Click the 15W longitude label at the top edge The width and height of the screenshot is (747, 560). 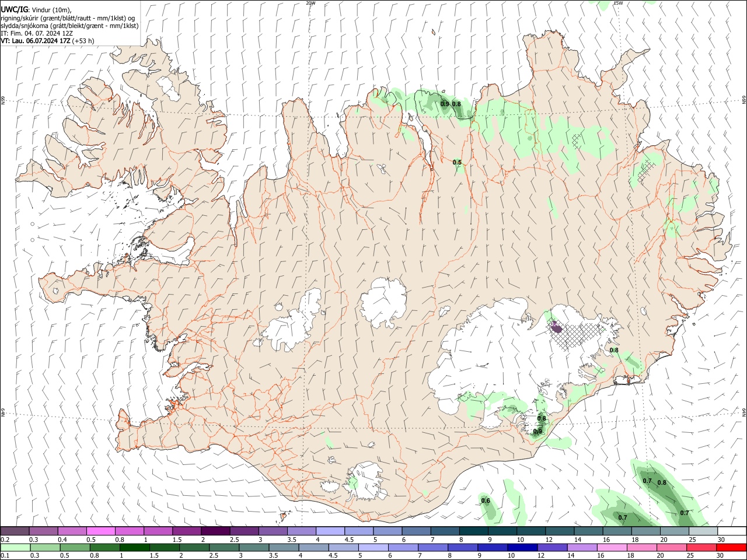(x=618, y=3)
